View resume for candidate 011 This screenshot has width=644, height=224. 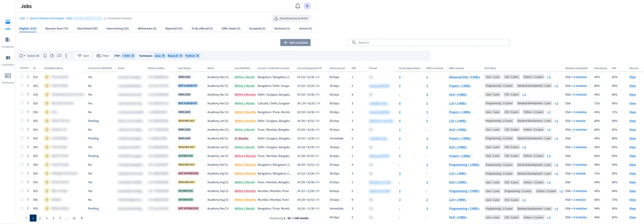point(632,77)
